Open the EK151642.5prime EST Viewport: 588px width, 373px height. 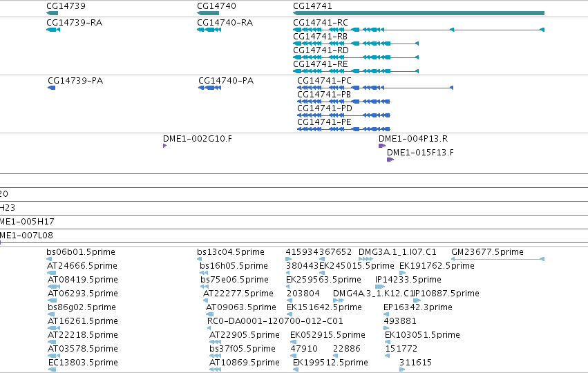[324, 307]
